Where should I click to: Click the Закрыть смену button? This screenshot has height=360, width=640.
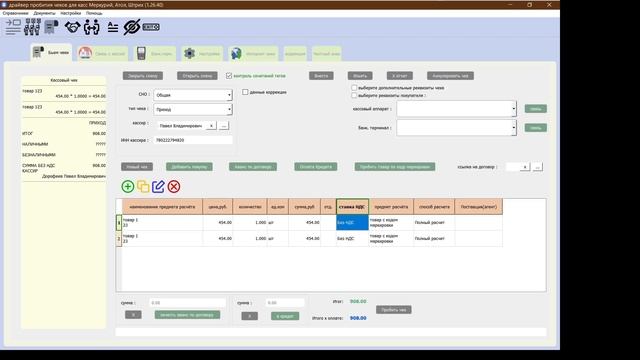[x=143, y=76]
